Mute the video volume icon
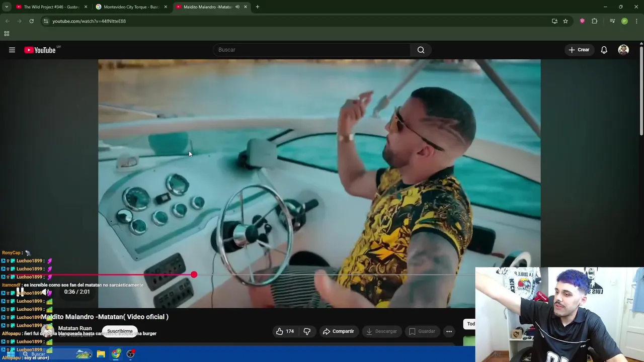This screenshot has width=644, height=362. 45,292
